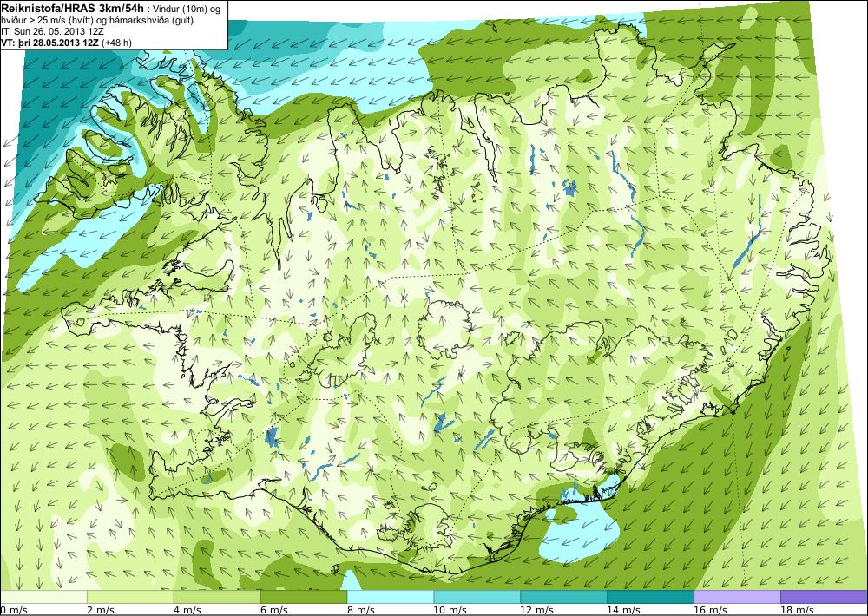Image resolution: width=868 pixels, height=616 pixels.
Task: Click the "8 m/s" legend label
Action: tap(361, 610)
